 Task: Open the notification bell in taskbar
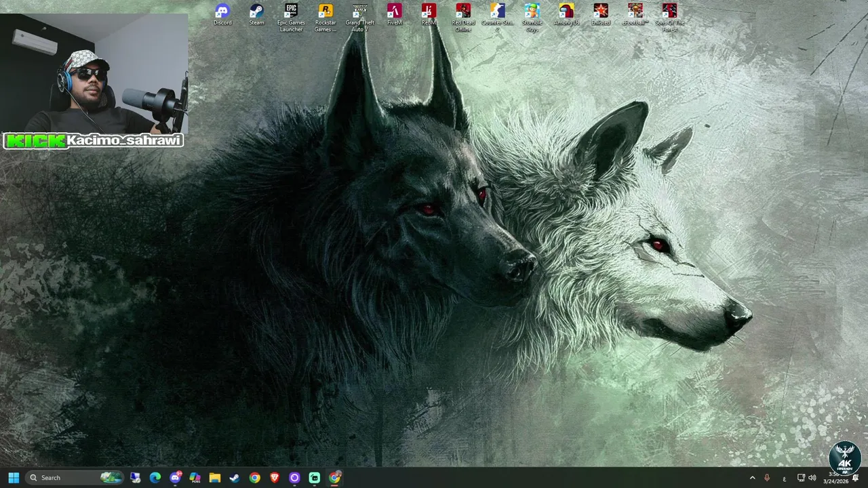point(856,478)
